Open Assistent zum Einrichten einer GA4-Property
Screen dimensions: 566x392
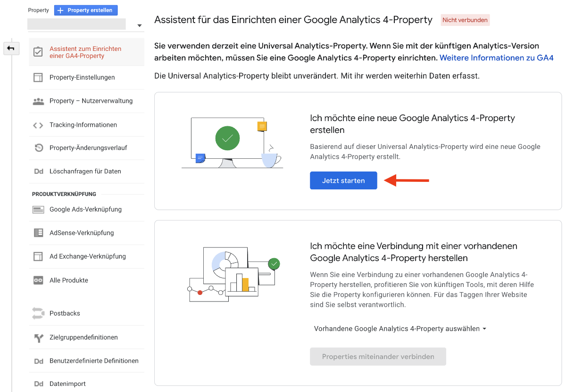(x=86, y=52)
